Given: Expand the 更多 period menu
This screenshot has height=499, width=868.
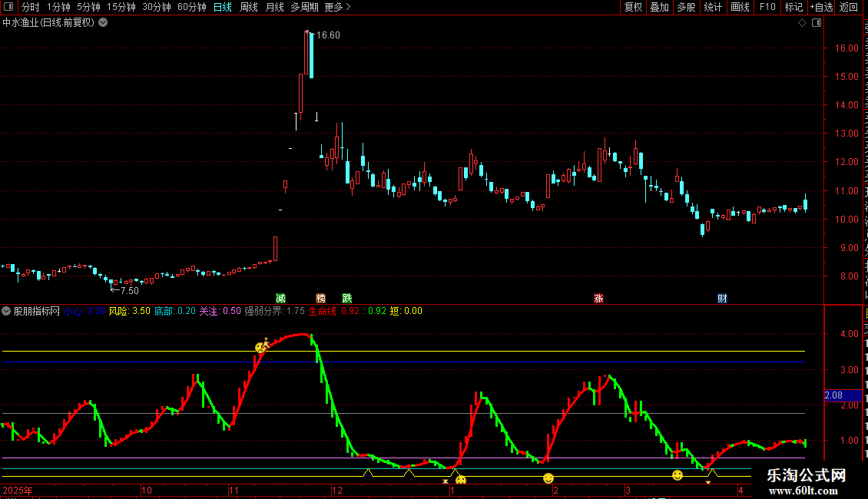Looking at the screenshot, I should point(337,7).
